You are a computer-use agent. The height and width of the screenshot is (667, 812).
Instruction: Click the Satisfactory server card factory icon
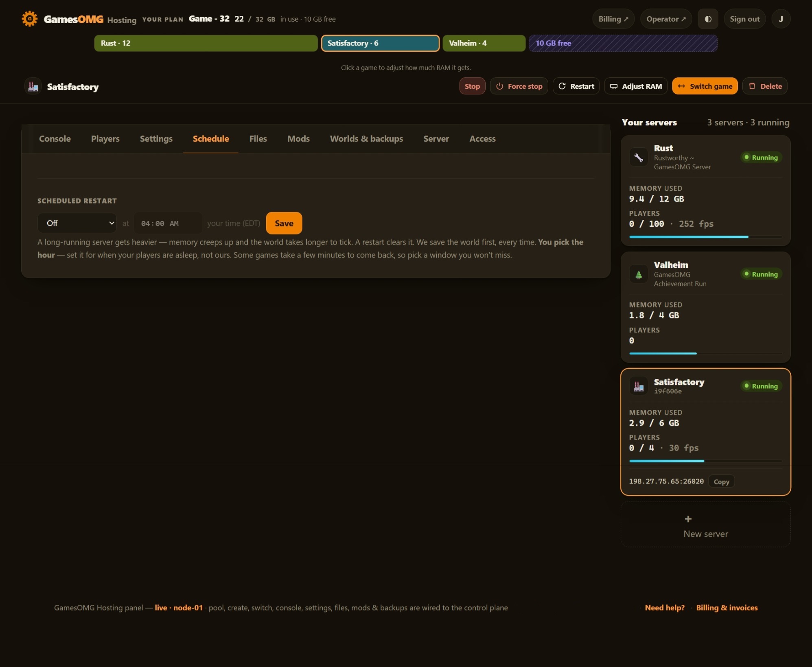[x=639, y=386]
